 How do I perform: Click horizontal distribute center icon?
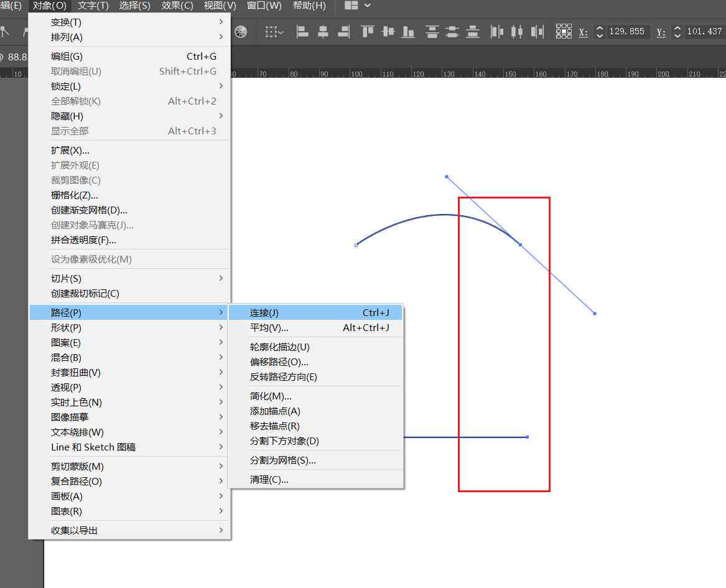point(517,32)
